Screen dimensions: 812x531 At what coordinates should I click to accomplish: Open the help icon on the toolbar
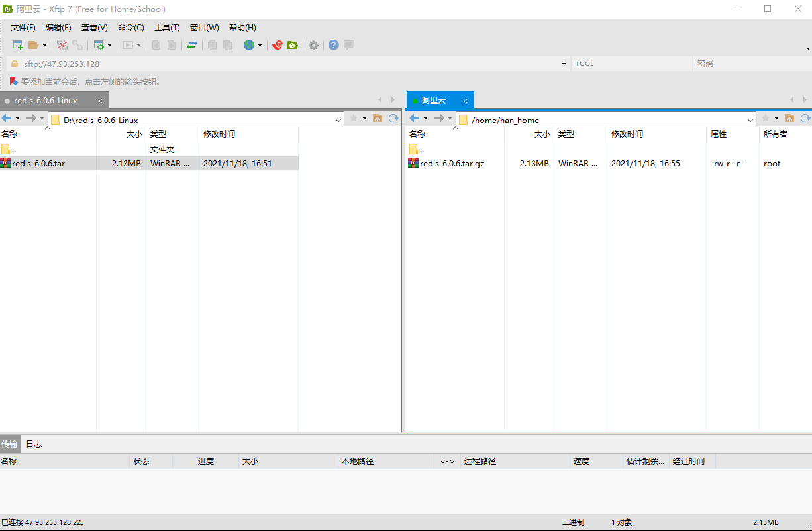click(333, 45)
